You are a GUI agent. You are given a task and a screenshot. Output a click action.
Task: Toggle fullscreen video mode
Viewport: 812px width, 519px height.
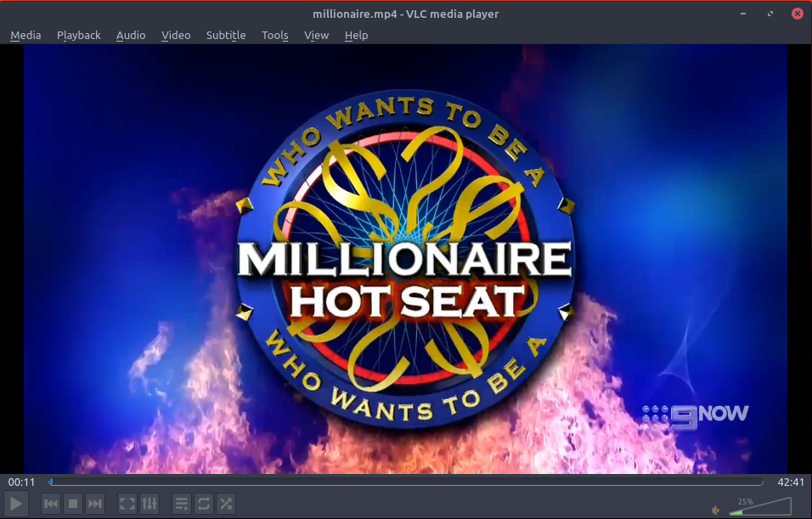[127, 504]
